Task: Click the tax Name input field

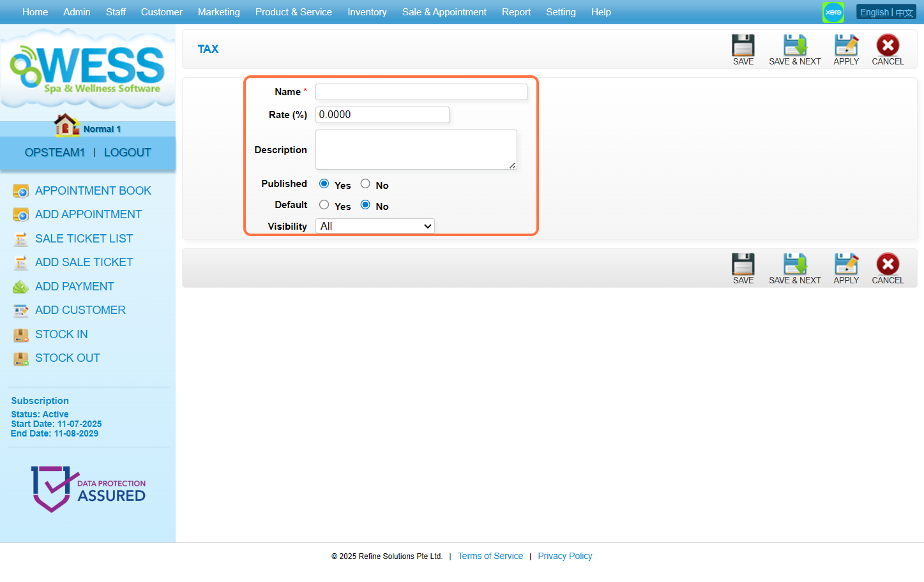Action: pyautogui.click(x=421, y=92)
